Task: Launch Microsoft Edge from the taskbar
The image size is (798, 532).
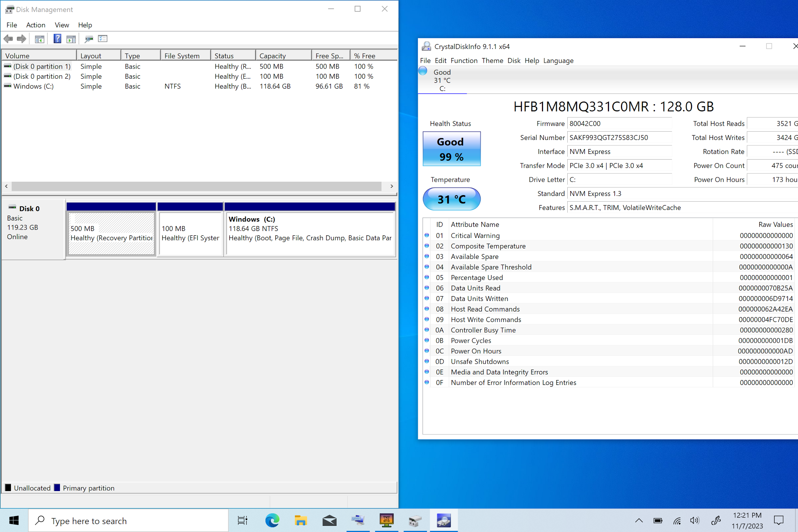Action: pyautogui.click(x=272, y=520)
